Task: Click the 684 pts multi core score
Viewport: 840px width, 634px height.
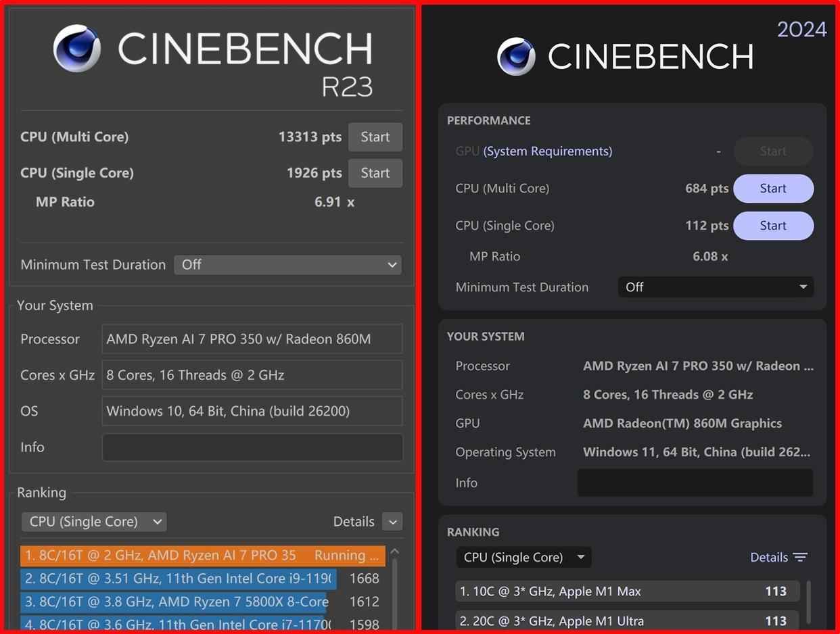Action: 707,189
